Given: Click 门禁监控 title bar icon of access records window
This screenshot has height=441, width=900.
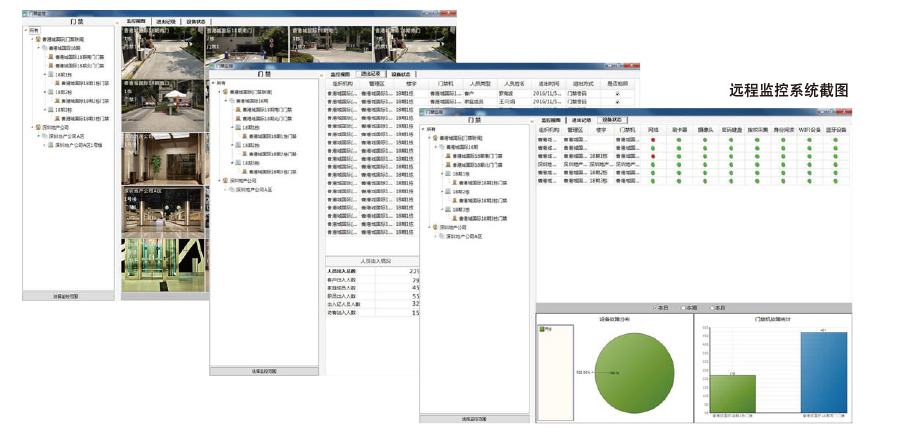Looking at the screenshot, I should (211, 66).
